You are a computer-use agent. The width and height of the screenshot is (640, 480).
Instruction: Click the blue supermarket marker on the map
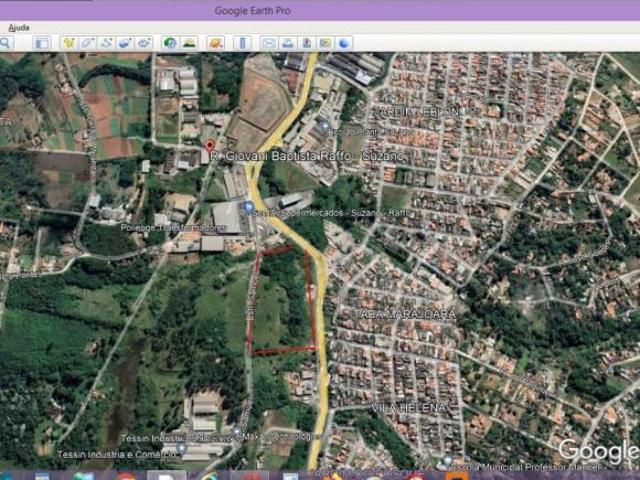(248, 207)
